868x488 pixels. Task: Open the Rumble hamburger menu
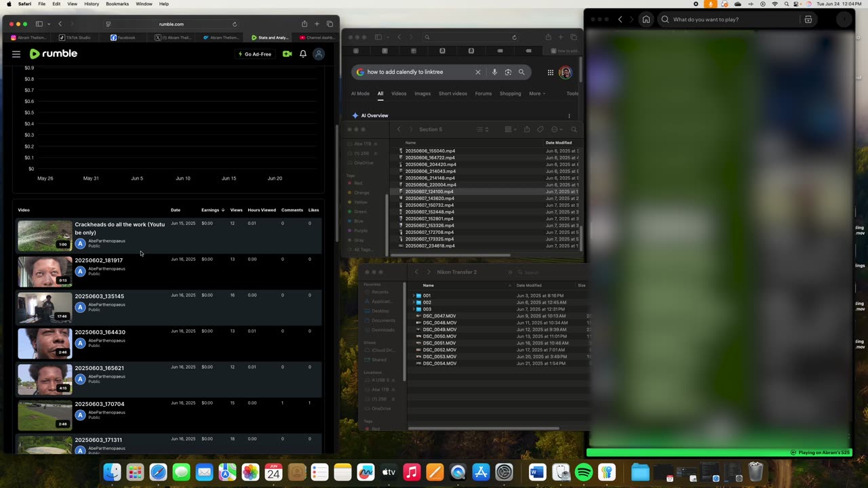tap(16, 54)
